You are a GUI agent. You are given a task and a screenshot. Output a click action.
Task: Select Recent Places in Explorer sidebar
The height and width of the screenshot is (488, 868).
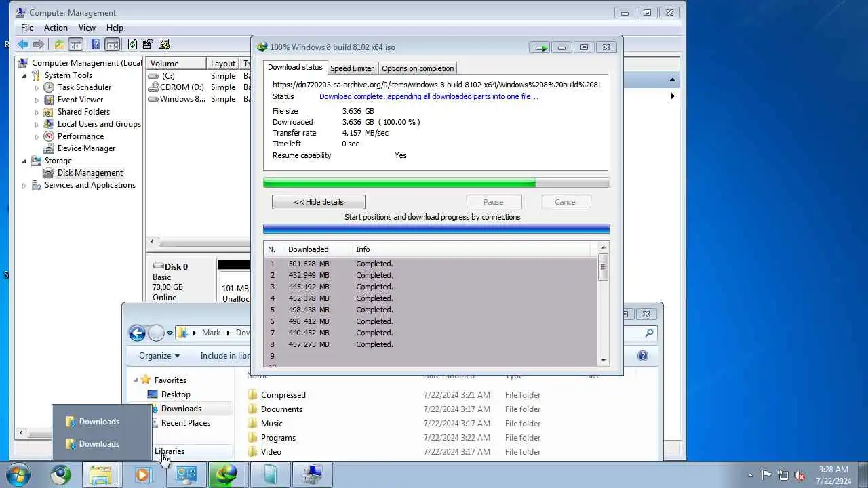click(186, 423)
